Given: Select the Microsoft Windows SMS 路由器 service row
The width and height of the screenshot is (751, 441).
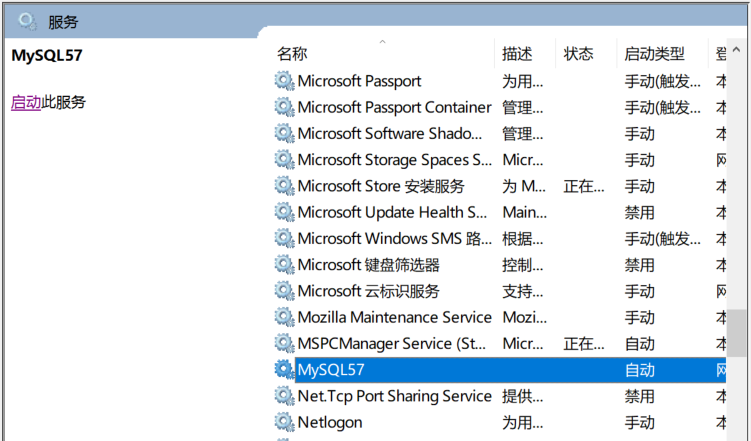Looking at the screenshot, I should [x=395, y=238].
